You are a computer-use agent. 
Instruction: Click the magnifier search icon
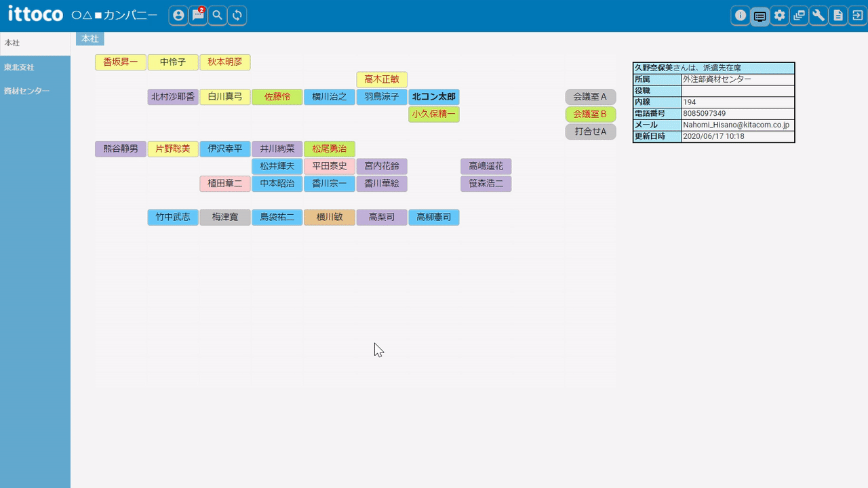tap(217, 16)
